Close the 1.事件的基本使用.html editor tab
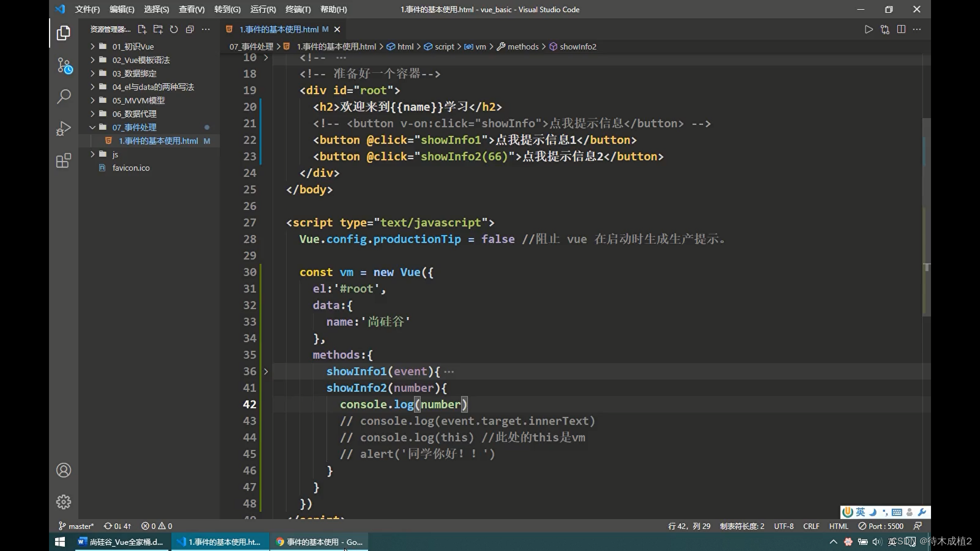980x551 pixels. (337, 30)
